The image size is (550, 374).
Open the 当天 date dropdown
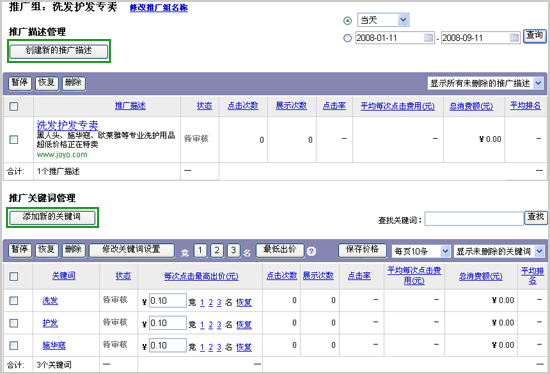tap(383, 20)
